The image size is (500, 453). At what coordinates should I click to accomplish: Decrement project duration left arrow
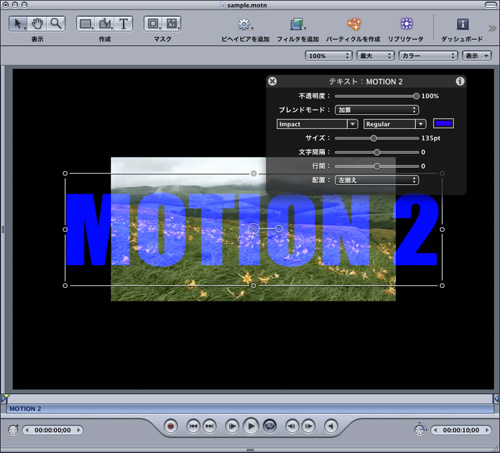coord(435,430)
